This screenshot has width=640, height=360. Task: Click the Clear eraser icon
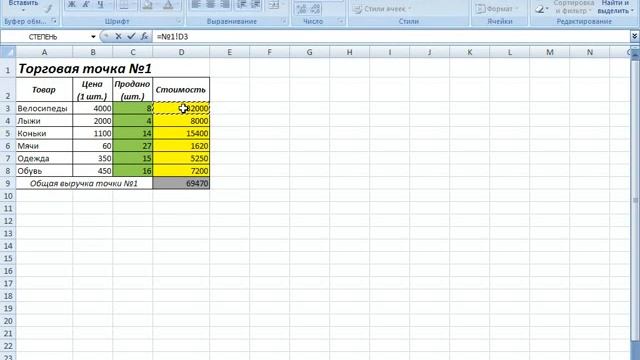pos(540,9)
